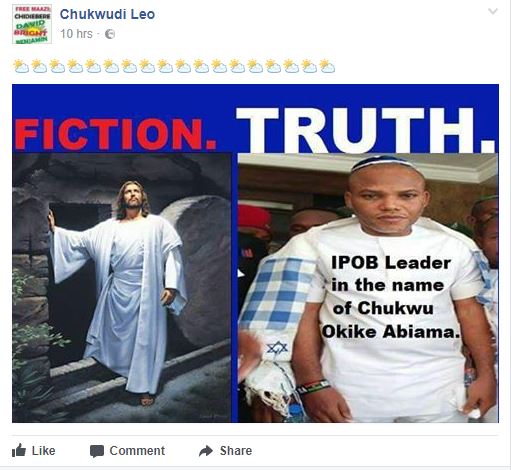Click the thumbs-up Like icon
The image size is (511, 470).
19,450
